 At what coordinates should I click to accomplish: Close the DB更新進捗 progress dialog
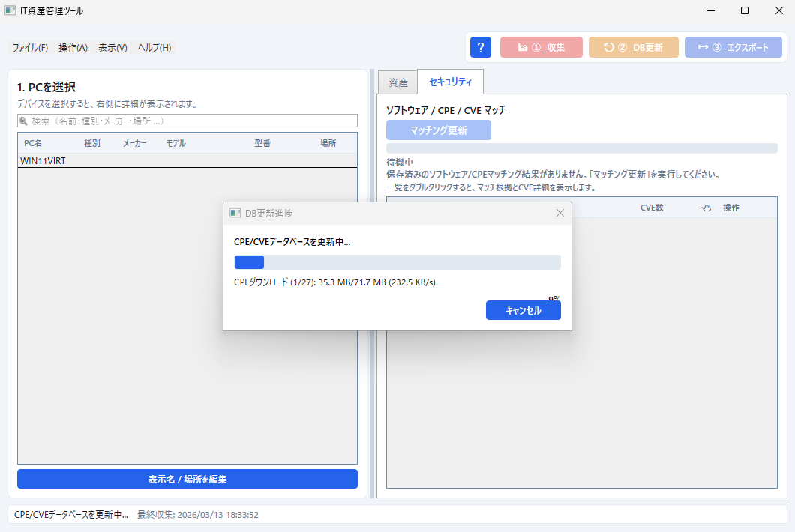coord(559,212)
